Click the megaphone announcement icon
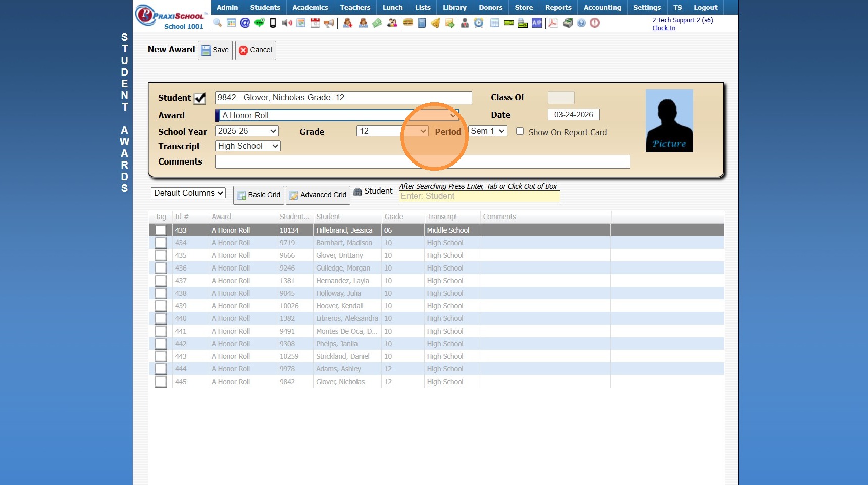Screen dimensions: 868x485 pos(329,23)
